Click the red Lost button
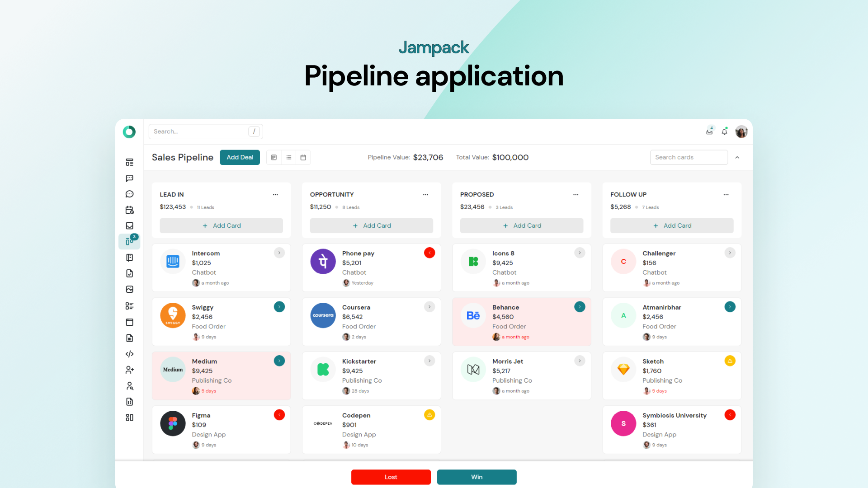The width and height of the screenshot is (868, 488). (391, 477)
